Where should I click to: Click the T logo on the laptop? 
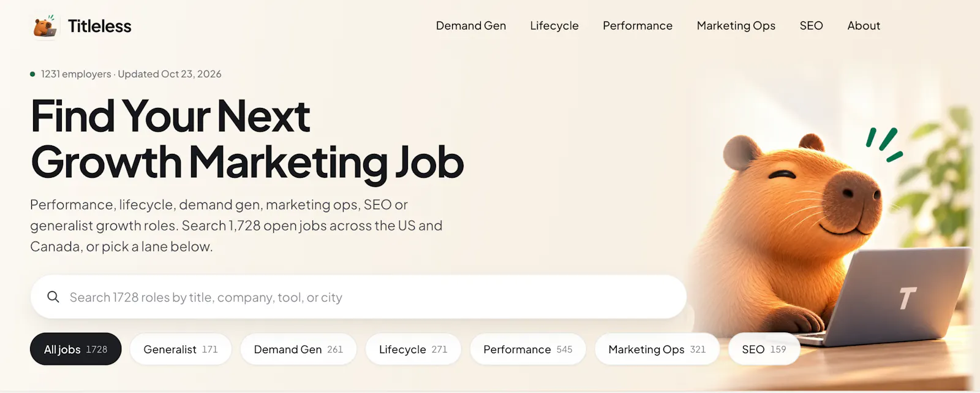907,298
